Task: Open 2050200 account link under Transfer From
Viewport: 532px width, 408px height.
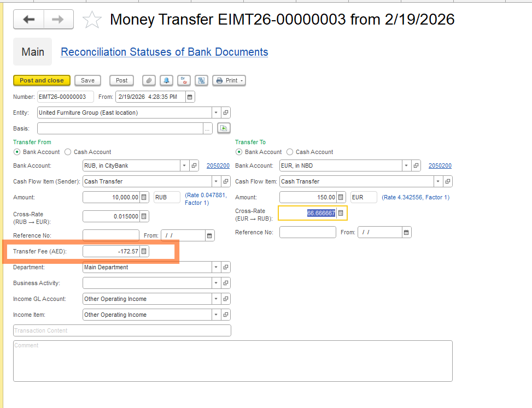Action: point(218,165)
